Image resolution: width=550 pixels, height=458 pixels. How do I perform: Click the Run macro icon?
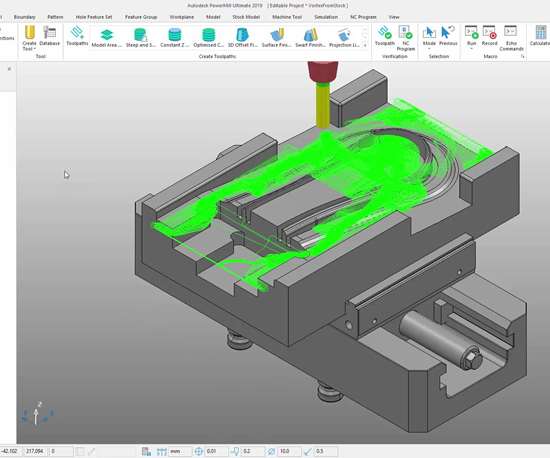point(471,32)
